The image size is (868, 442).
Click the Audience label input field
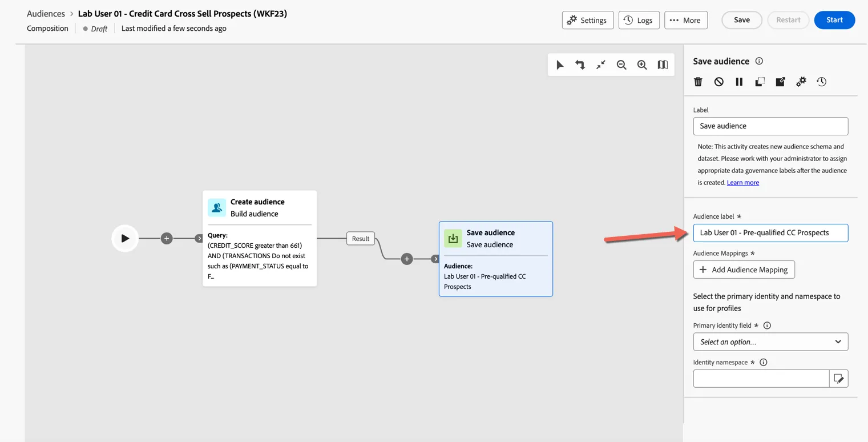(x=770, y=233)
